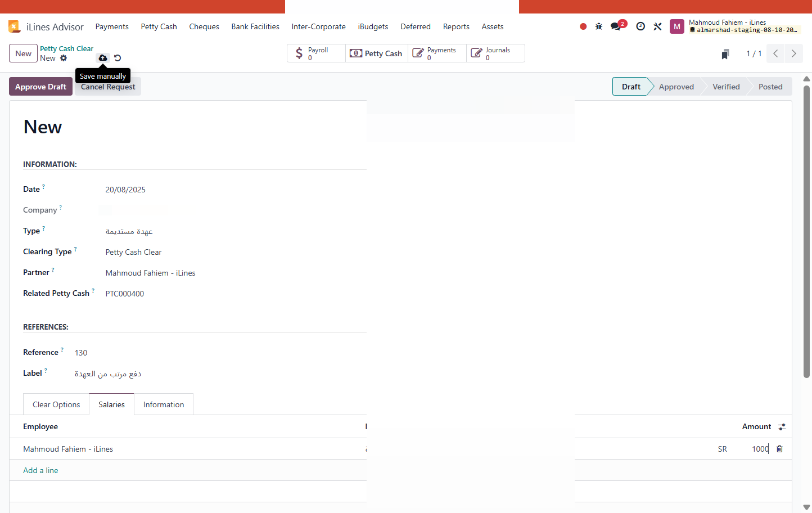Viewport: 812px width, 513px height.
Task: Create a record with the New button
Action: (23, 53)
